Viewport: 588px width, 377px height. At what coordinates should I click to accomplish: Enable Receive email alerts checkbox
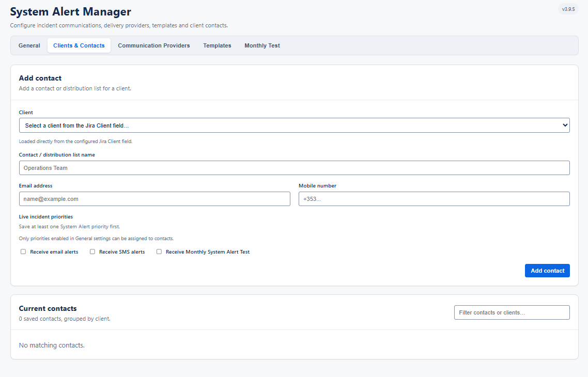tap(23, 252)
